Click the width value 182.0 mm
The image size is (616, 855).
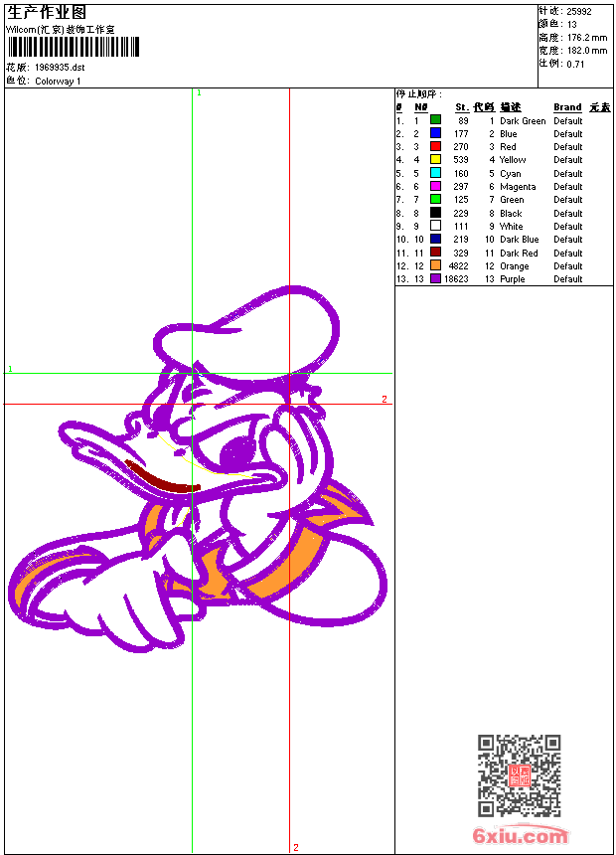click(x=587, y=51)
